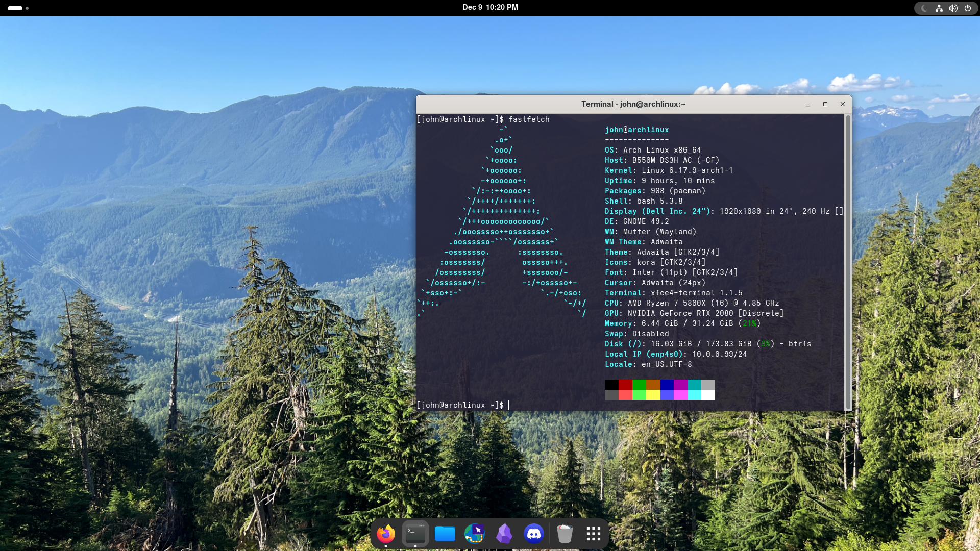
Task: Open Discord from the dock
Action: click(534, 534)
